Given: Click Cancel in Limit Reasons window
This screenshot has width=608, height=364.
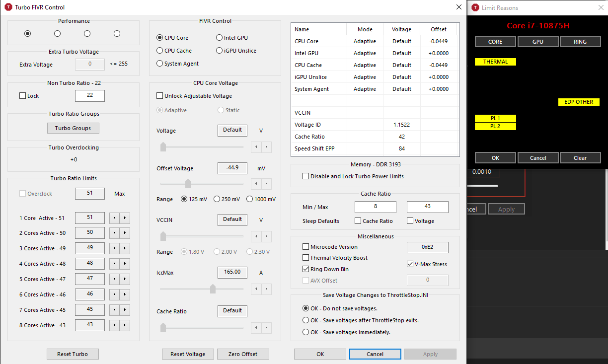Looking at the screenshot, I should pos(538,158).
